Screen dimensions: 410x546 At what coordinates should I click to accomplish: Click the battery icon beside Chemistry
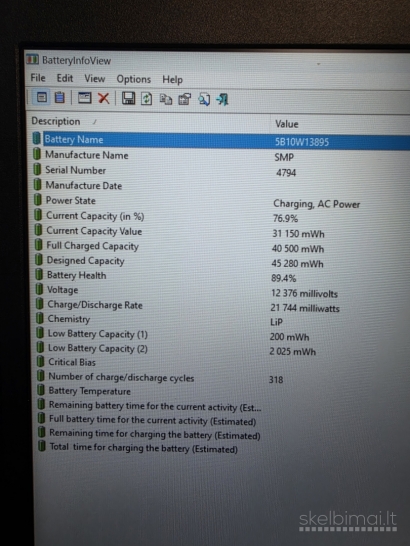coord(40,318)
